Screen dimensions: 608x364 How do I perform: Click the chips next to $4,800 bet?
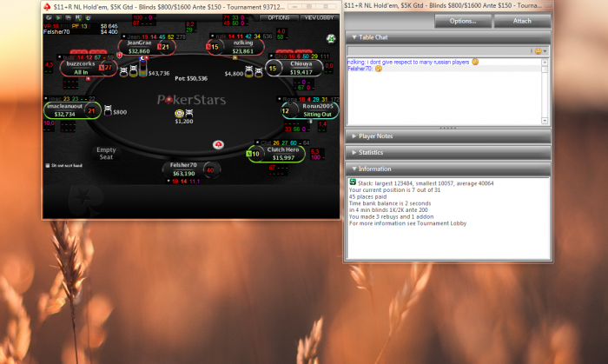click(254, 72)
